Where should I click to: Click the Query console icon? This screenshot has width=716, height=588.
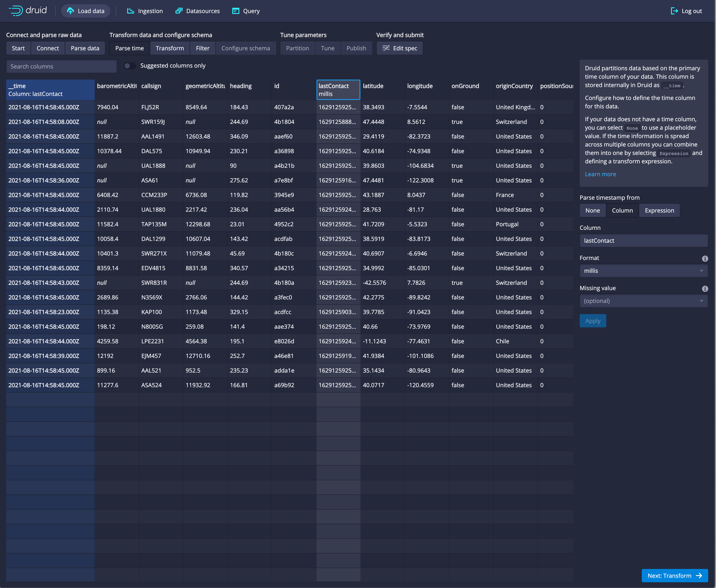pos(236,11)
